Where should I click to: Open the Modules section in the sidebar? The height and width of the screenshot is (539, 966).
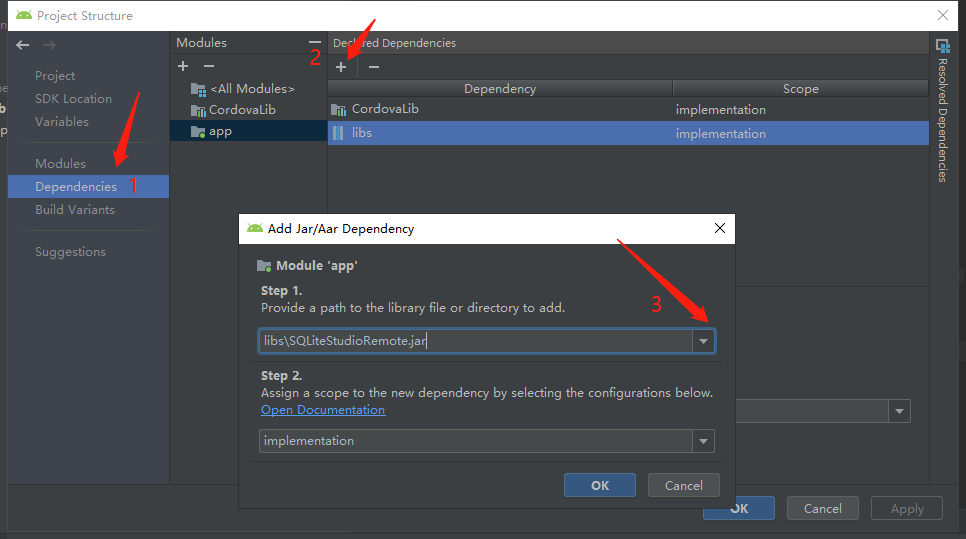tap(60, 163)
